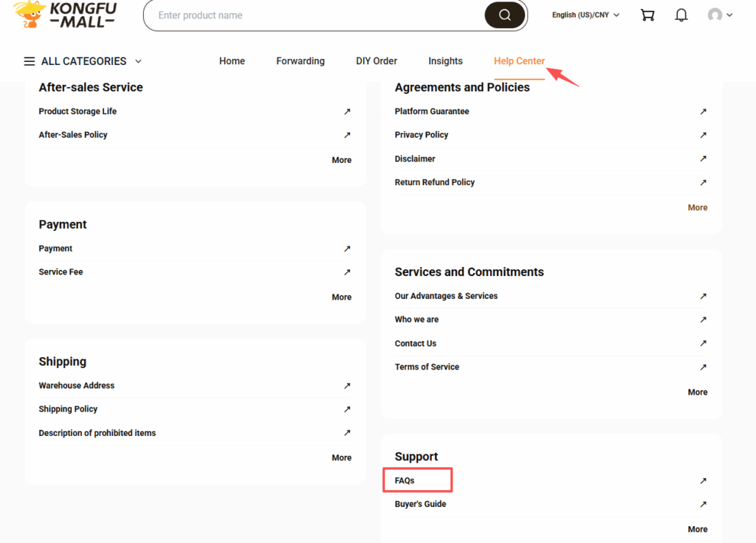The height and width of the screenshot is (543, 756).
Task: Click the hamburger menu icon for categories
Action: coord(29,61)
